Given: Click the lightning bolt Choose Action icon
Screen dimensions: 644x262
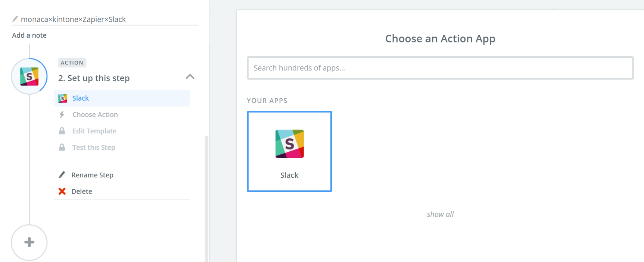Looking at the screenshot, I should coord(62,114).
